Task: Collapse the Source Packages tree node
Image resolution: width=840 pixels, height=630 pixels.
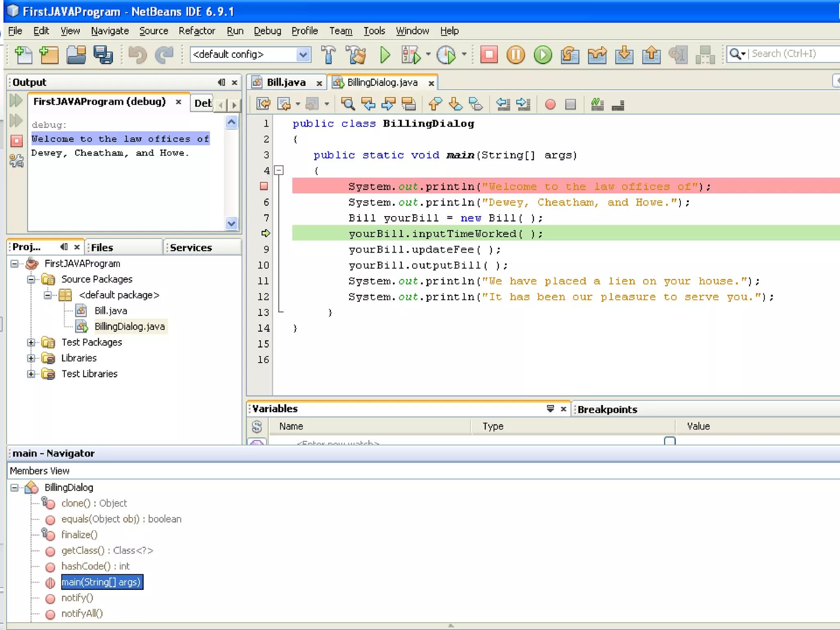Action: [31, 279]
